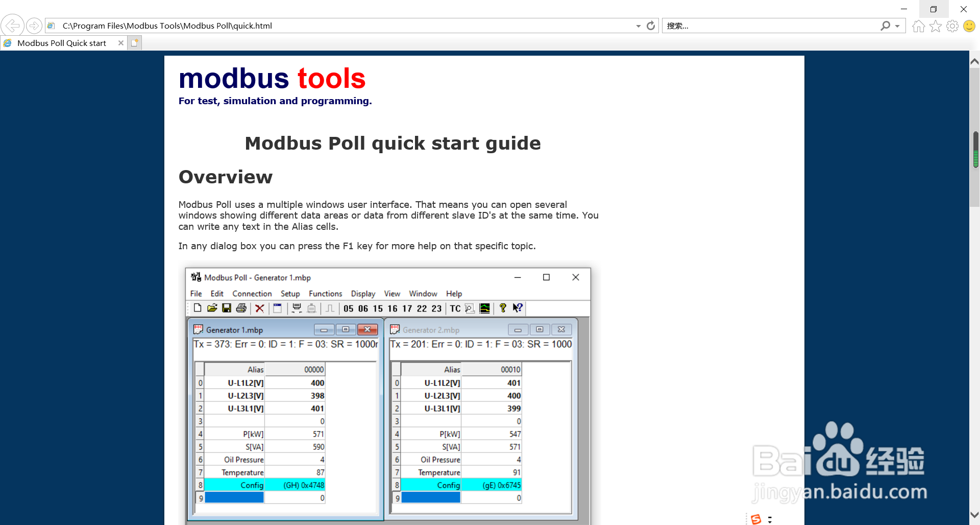The height and width of the screenshot is (525, 980).
Task: Click the context help arrow-question icon
Action: click(518, 308)
